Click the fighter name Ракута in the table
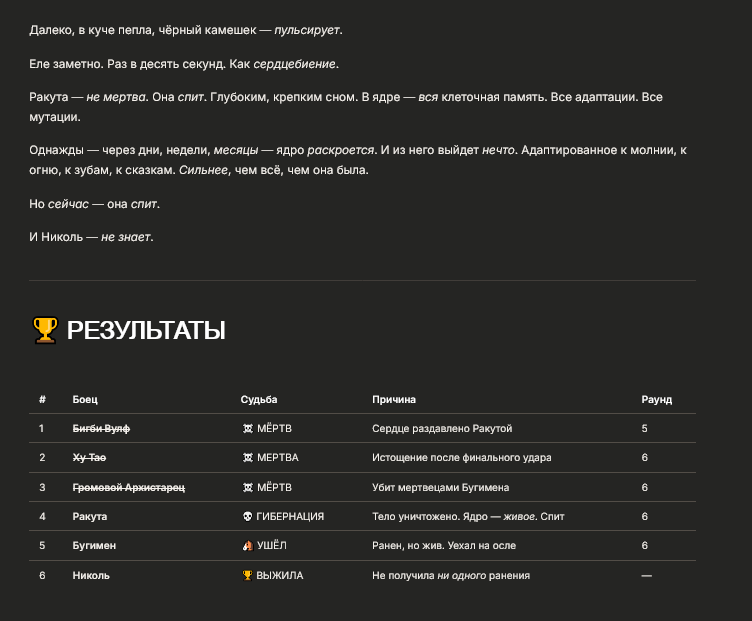The image size is (752, 621). 90,516
